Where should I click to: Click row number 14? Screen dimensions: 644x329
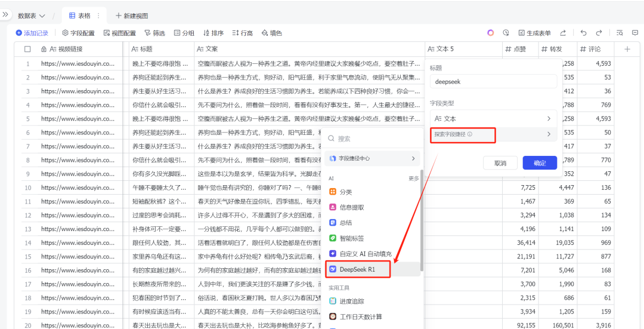(x=28, y=242)
